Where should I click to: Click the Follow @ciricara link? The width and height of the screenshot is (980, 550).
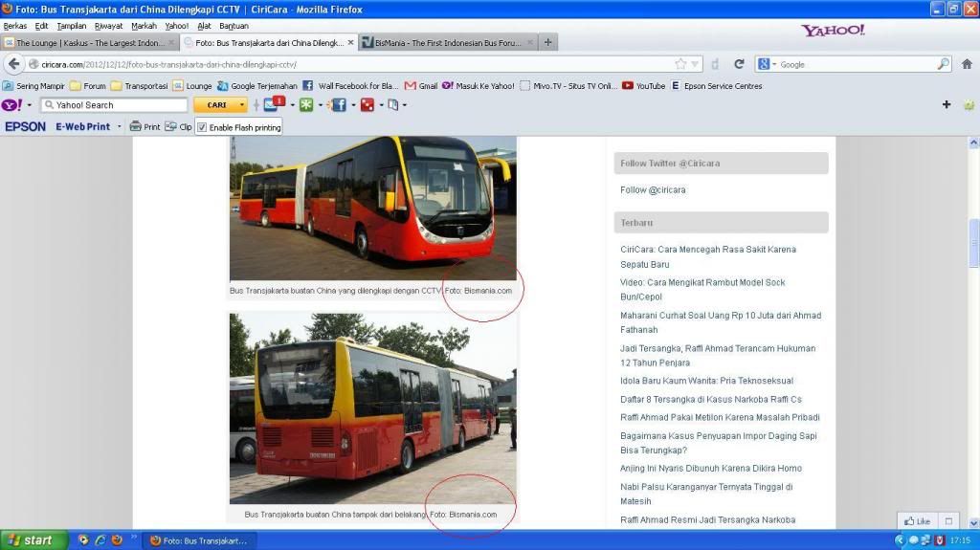(x=653, y=189)
